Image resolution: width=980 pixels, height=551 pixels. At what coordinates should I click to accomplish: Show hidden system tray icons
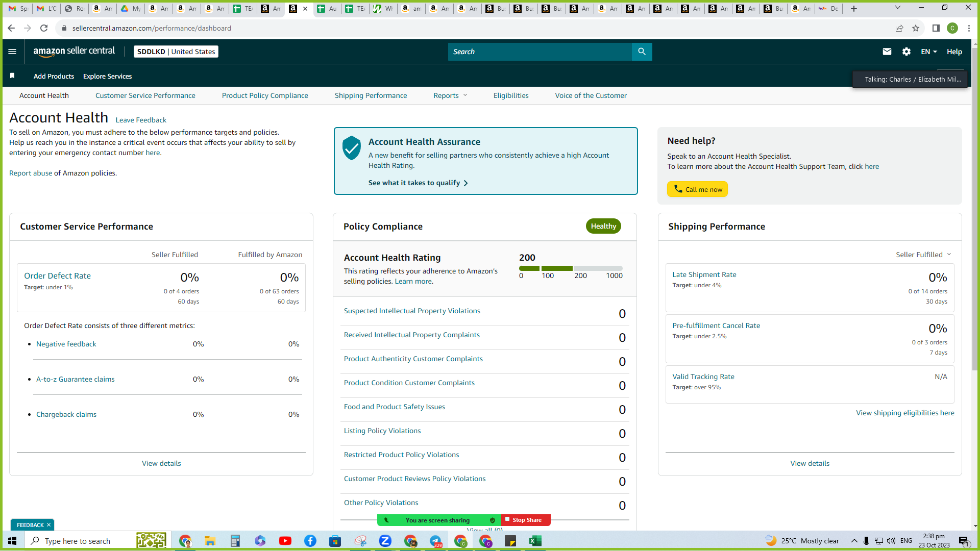[x=854, y=541]
